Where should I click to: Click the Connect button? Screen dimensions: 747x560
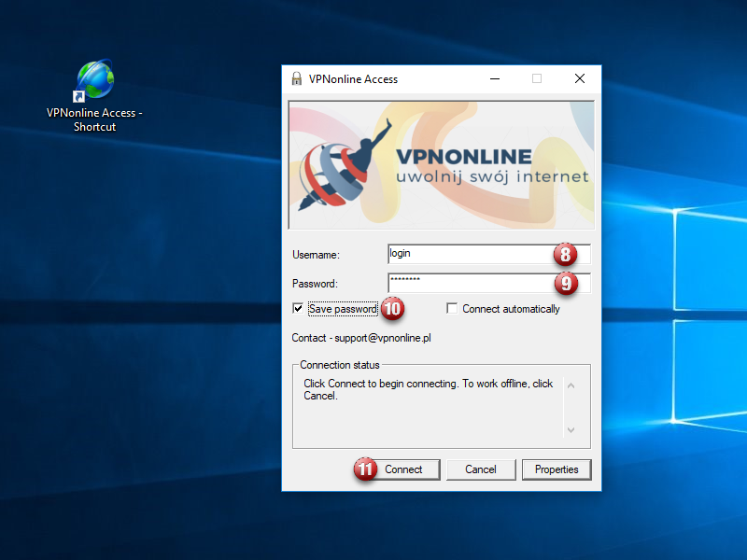[403, 469]
